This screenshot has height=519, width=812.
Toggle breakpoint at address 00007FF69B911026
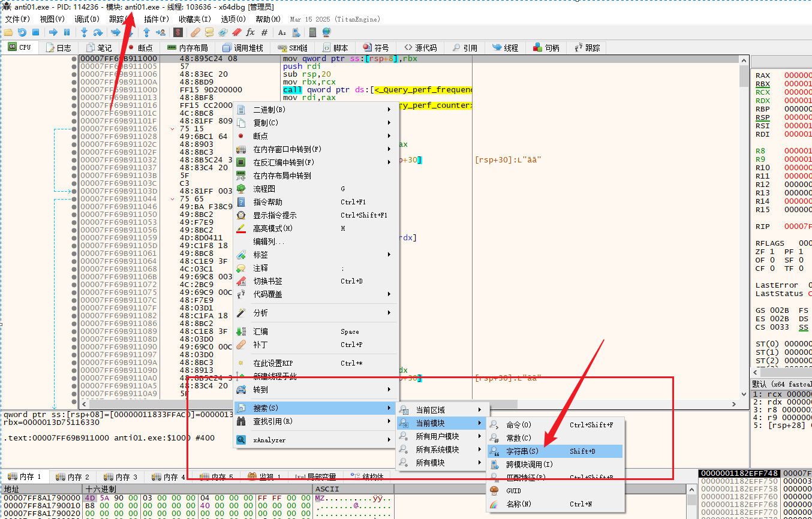tap(74, 129)
